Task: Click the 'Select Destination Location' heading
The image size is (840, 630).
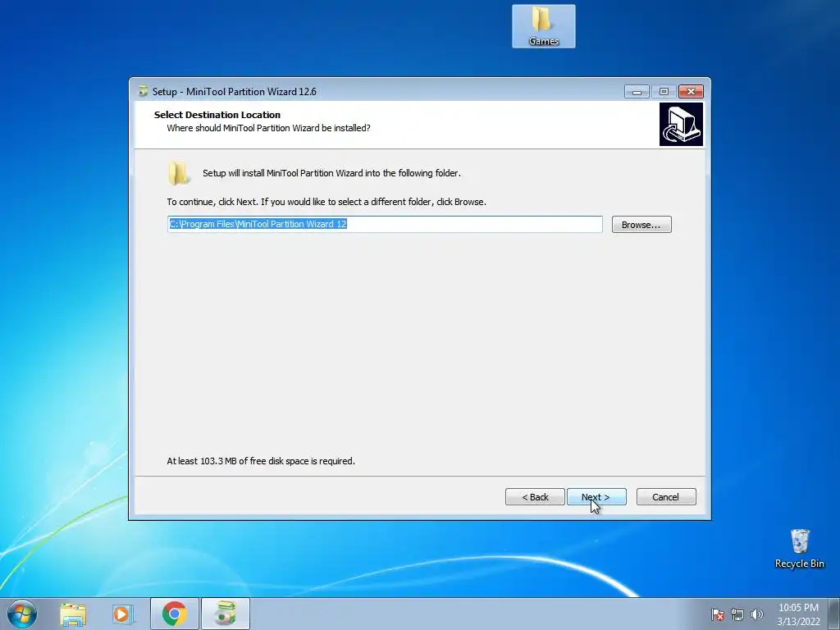Action: (217, 115)
